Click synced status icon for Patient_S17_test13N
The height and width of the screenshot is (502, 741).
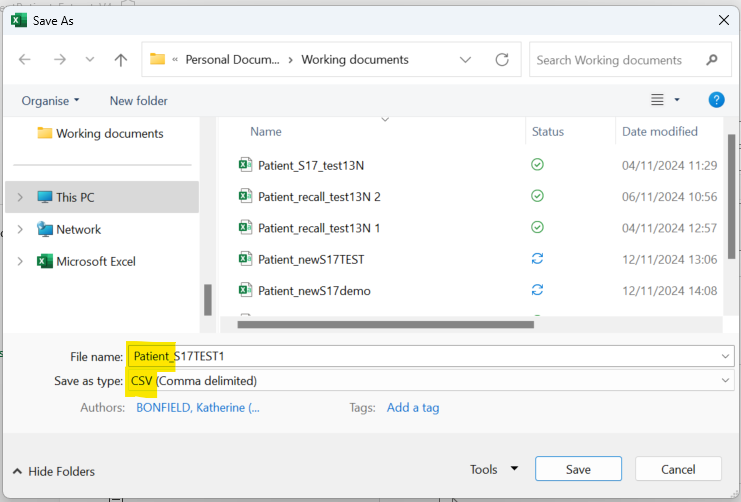tap(537, 164)
